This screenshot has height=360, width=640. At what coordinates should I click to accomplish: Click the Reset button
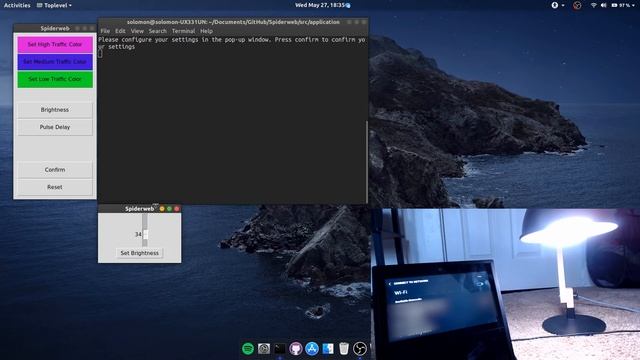pyautogui.click(x=55, y=187)
